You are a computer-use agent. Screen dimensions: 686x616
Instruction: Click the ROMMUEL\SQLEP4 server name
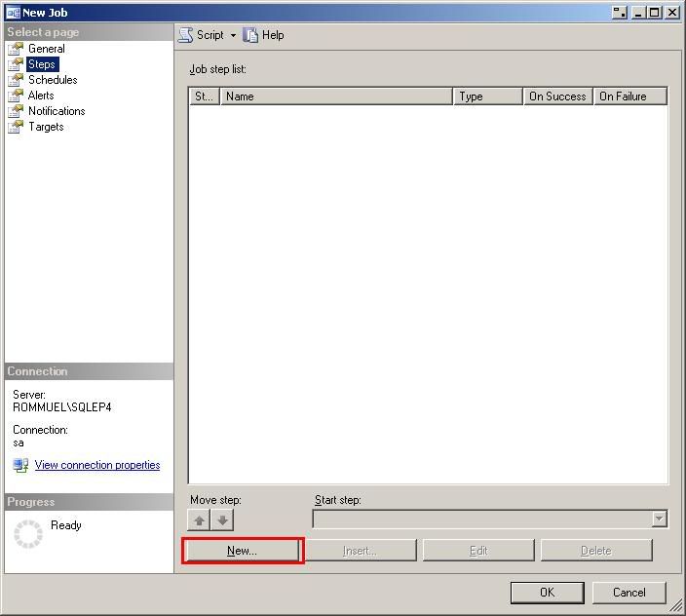coord(62,407)
